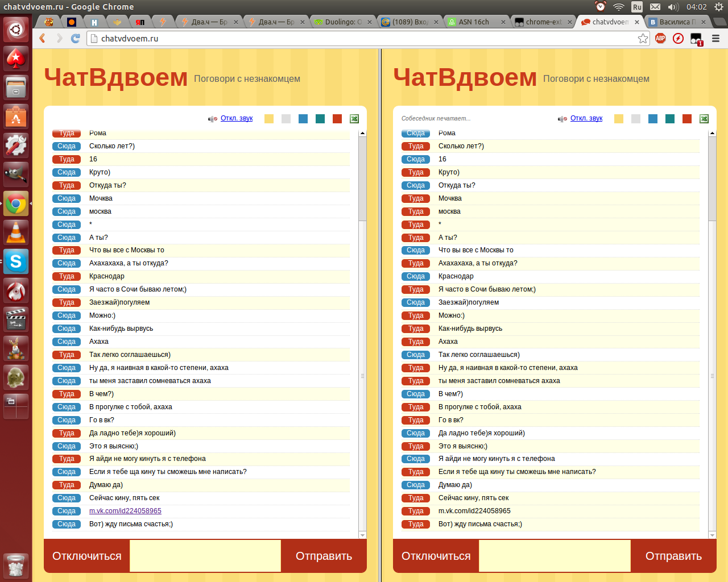Open the Files file manager in dock
Viewport: 728px width, 582px height.
coord(16,88)
